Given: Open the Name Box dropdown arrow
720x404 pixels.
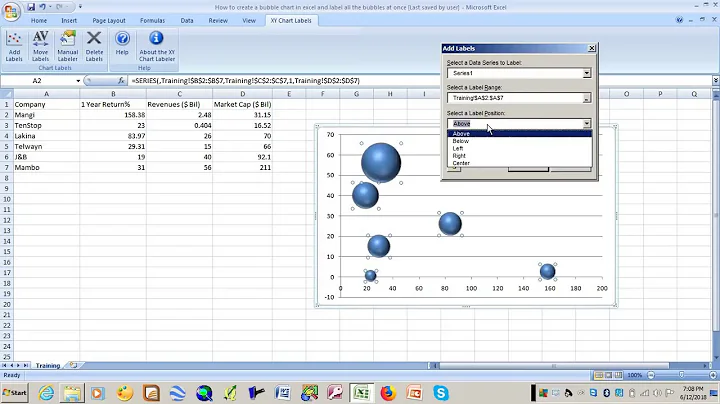Looking at the screenshot, I should [x=78, y=80].
